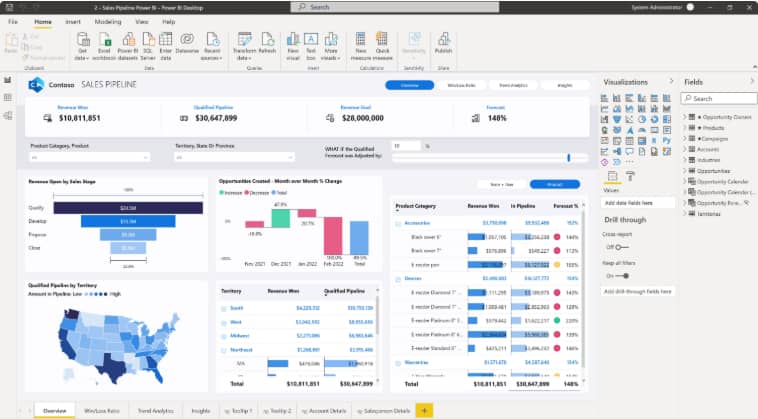
Task: Insert a Text box
Action: [311, 46]
